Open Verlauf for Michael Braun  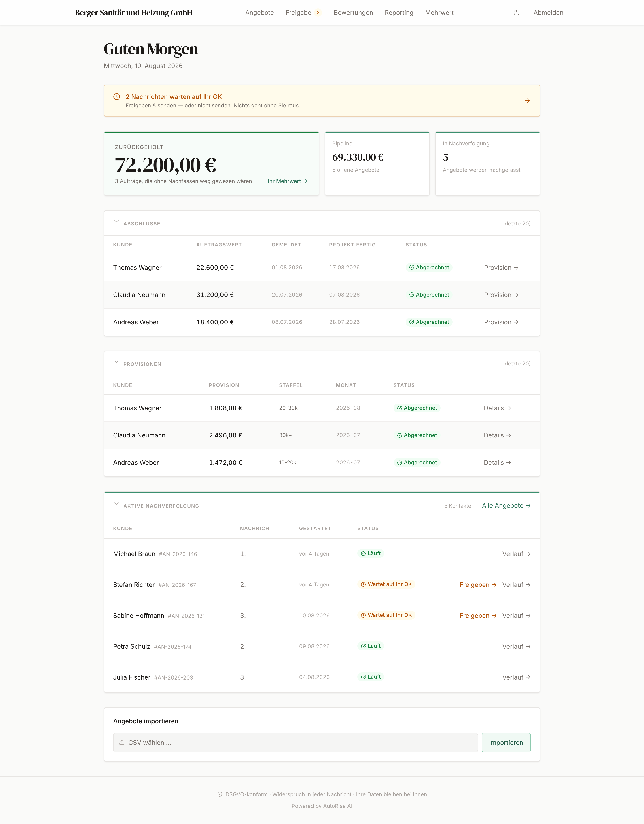click(516, 554)
